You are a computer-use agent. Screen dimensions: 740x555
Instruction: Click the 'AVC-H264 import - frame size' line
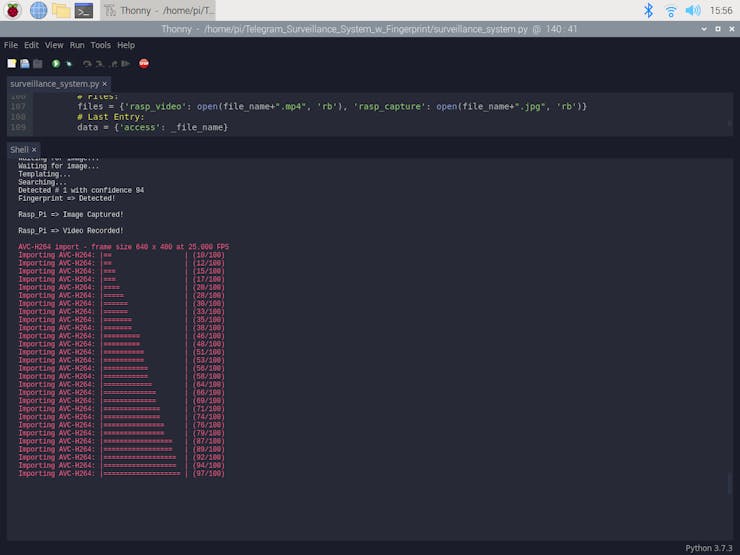coord(124,247)
